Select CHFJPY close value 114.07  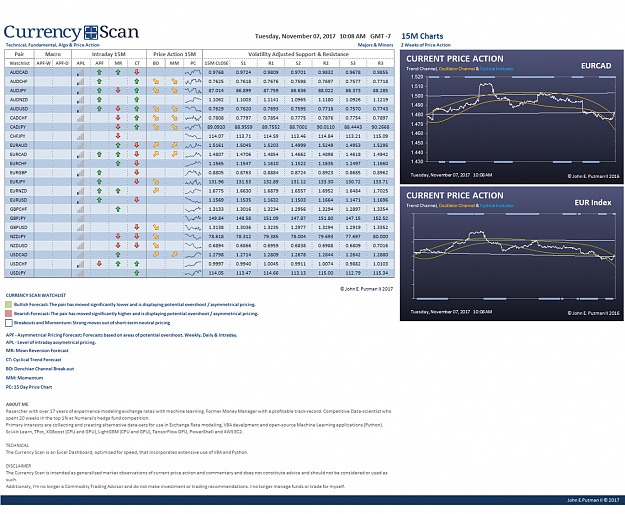216,136
